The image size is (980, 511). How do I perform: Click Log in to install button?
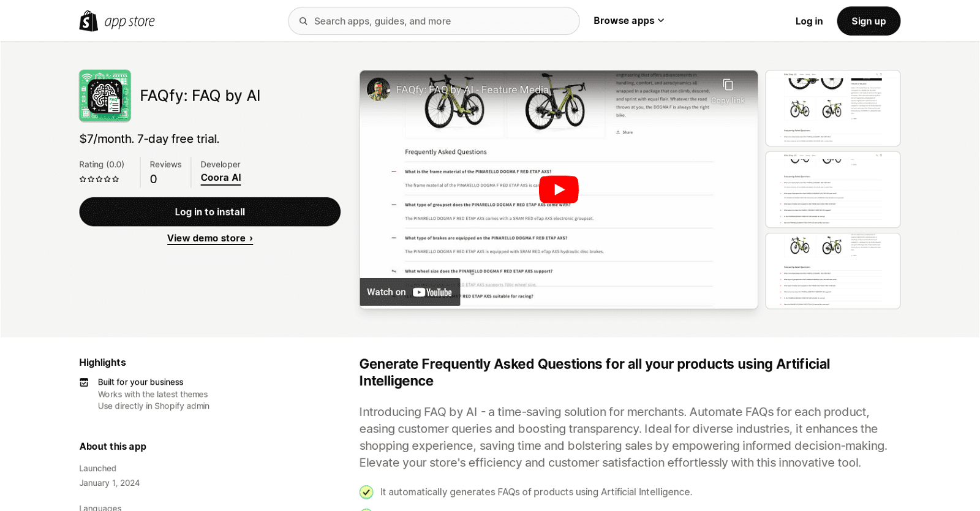pos(209,212)
